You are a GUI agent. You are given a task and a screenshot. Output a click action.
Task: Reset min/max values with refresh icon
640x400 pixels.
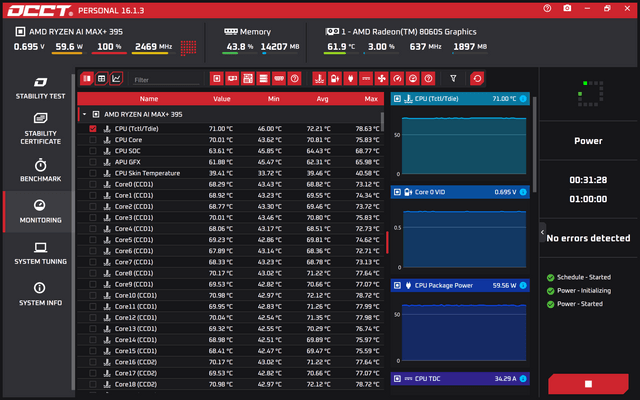point(477,78)
